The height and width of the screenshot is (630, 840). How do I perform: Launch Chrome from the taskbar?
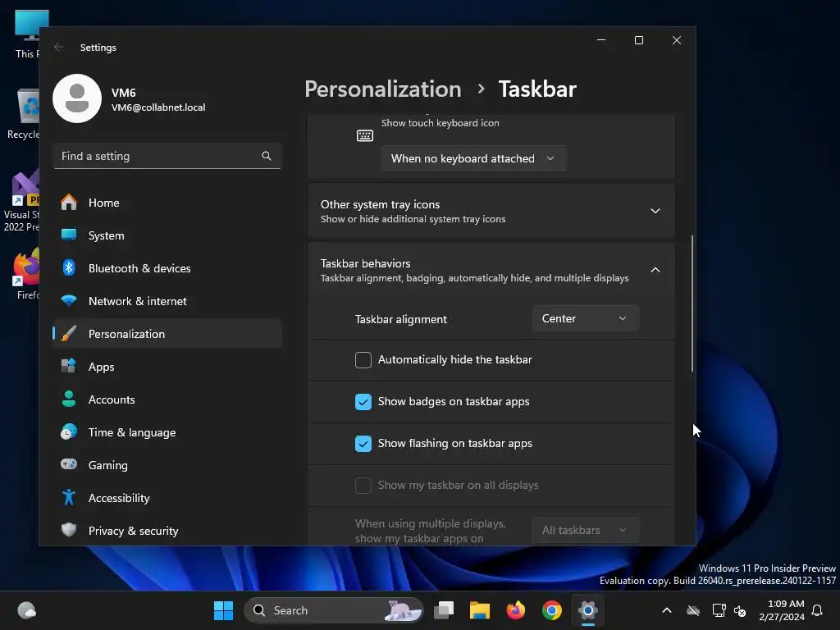pos(552,610)
